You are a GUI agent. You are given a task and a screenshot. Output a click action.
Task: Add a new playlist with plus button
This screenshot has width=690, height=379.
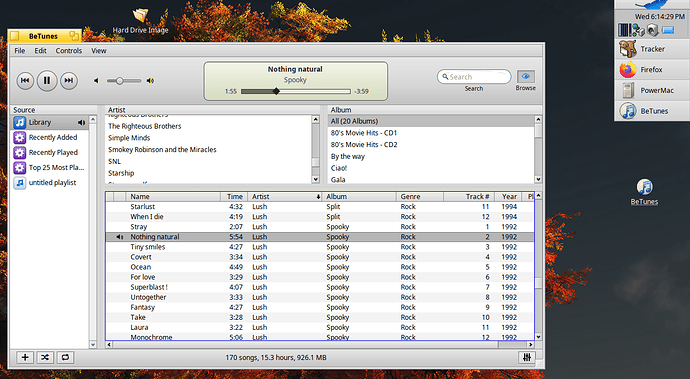pos(25,357)
